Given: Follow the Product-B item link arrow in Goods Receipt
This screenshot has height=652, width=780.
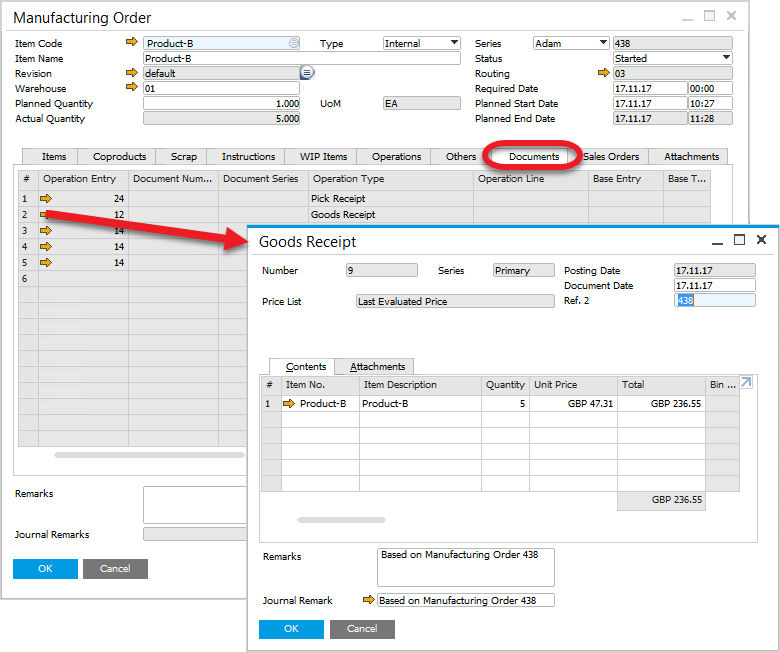Looking at the screenshot, I should click(289, 403).
